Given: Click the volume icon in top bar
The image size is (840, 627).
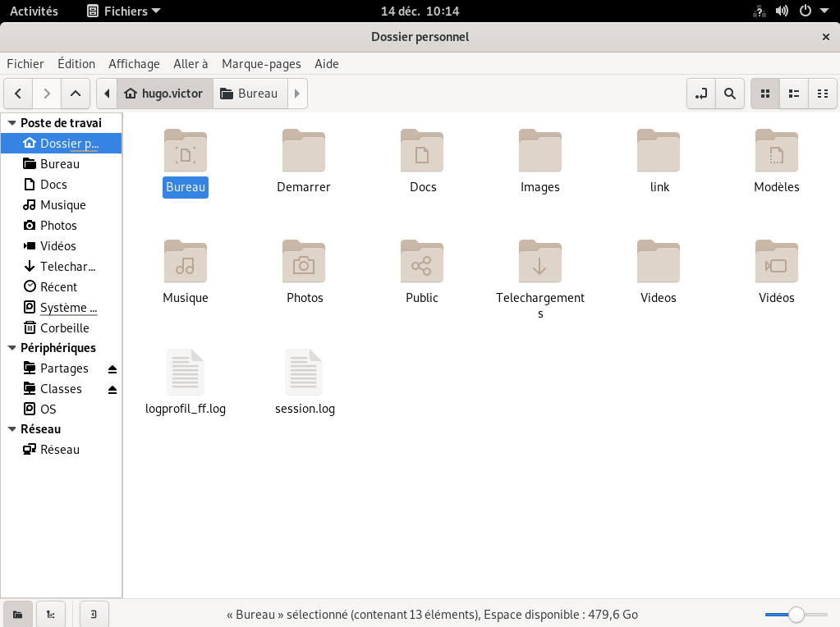Looking at the screenshot, I should pos(782,11).
